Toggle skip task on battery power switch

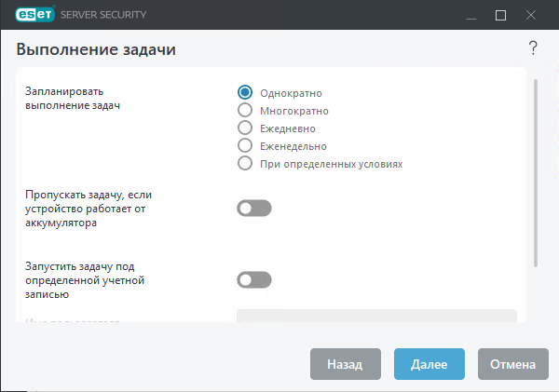point(254,209)
